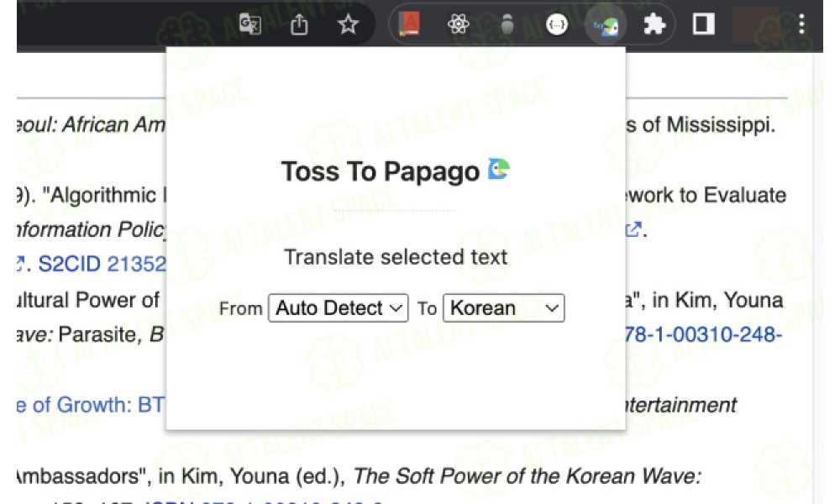
Task: Click the 'oul: African Am' italic title text
Action: 91,125
